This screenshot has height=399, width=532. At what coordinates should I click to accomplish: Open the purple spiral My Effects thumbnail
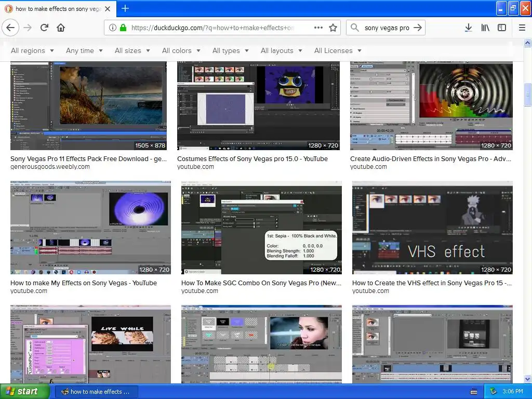pos(90,228)
